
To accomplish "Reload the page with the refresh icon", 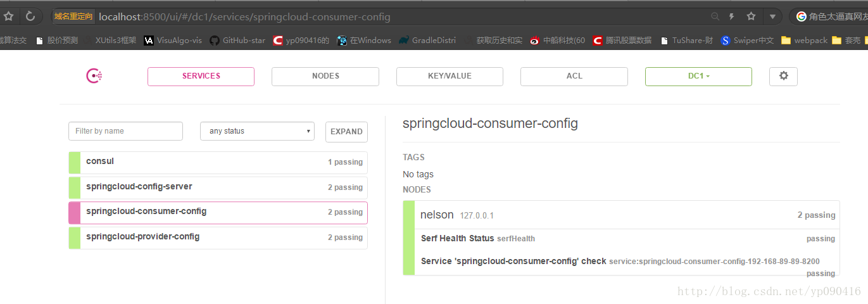I will pyautogui.click(x=30, y=16).
